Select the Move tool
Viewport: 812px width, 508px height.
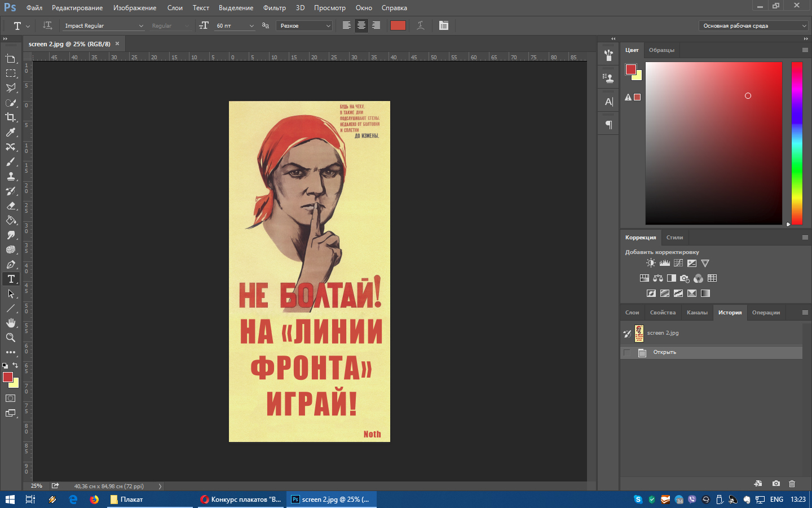click(x=11, y=59)
